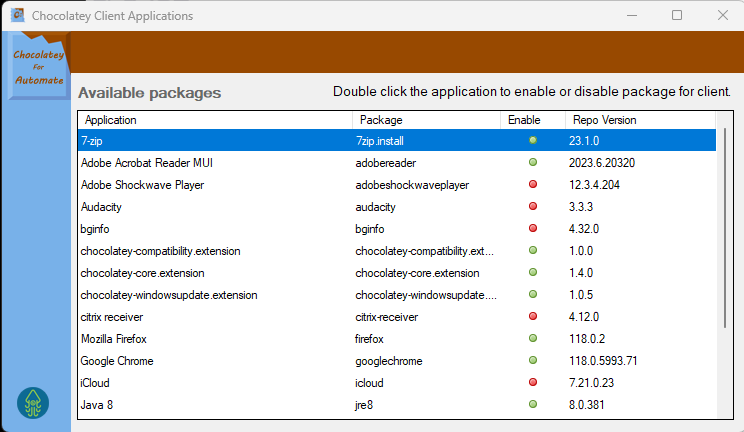Click the green status dot for Google Chrome
Screen dimensions: 744x432
tap(533, 361)
